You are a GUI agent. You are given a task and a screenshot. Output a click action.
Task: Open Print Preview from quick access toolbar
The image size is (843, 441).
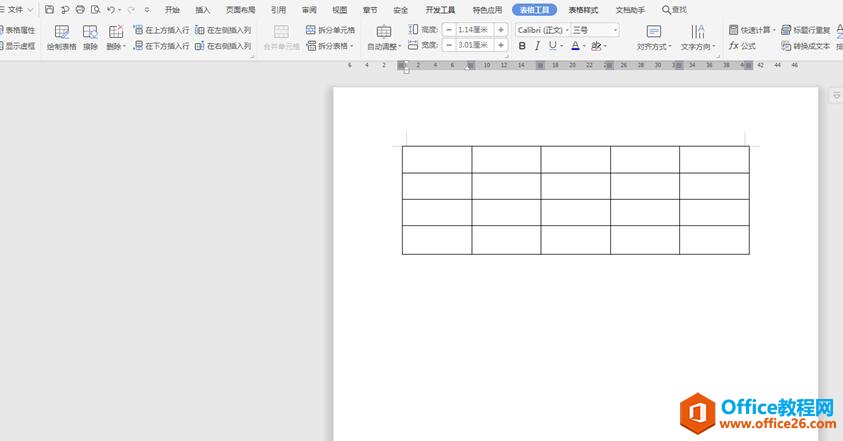[x=96, y=10]
